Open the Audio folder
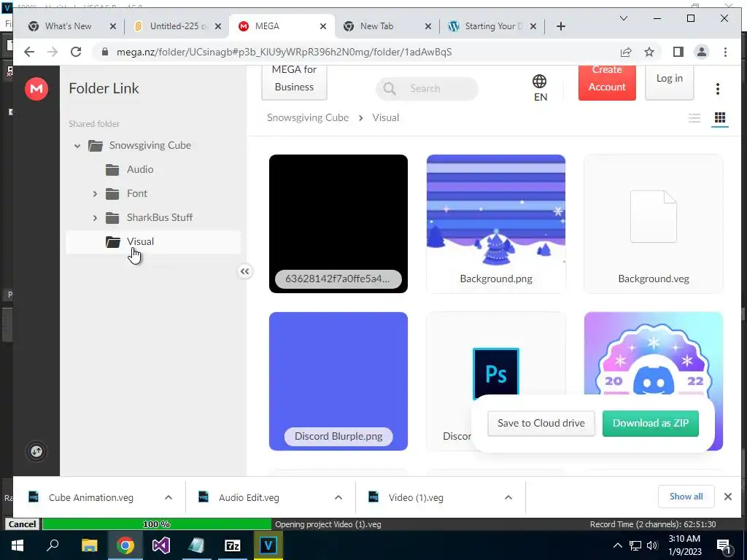The height and width of the screenshot is (560, 747). tap(139, 169)
